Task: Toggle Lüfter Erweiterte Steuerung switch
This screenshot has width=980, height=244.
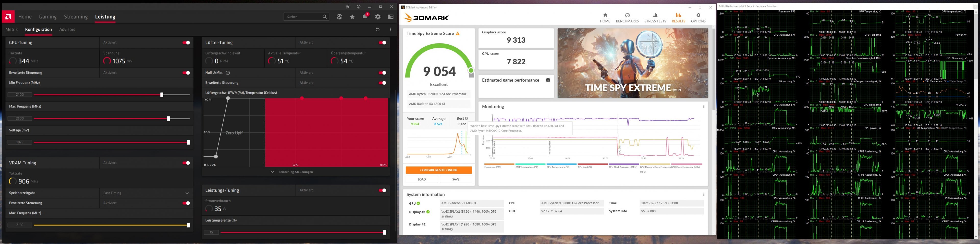Action: point(382,82)
